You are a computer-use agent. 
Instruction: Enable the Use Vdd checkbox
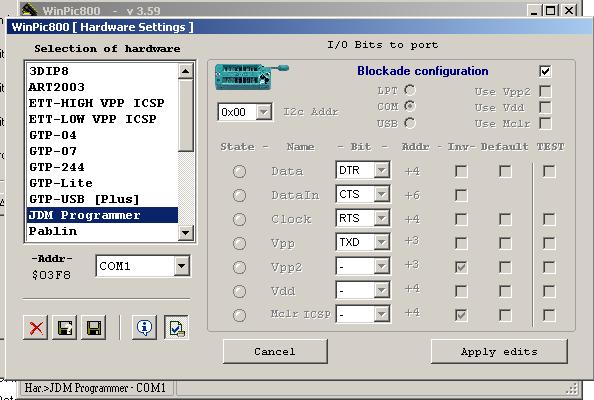545,107
